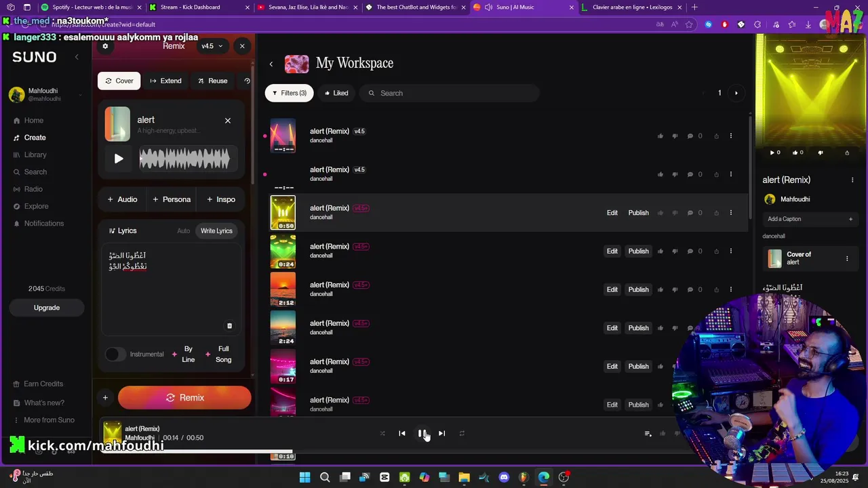Go to next workspace page

(736, 93)
